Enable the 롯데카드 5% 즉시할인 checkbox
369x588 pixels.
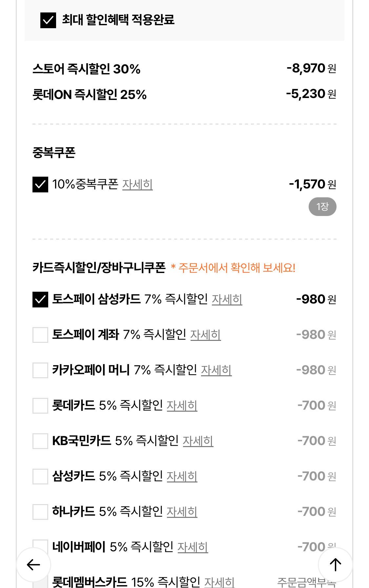tap(40, 405)
